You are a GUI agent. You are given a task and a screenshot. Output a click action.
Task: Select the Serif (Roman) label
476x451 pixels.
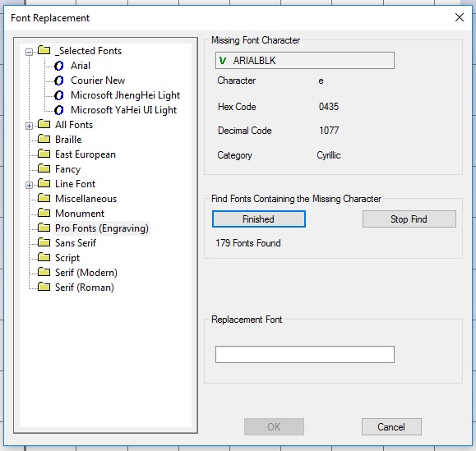point(85,288)
